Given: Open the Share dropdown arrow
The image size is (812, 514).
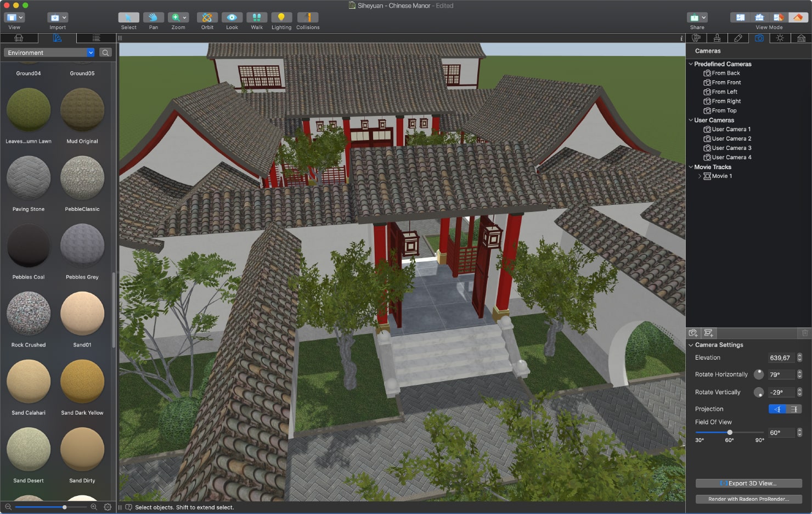Looking at the screenshot, I should click(704, 18).
